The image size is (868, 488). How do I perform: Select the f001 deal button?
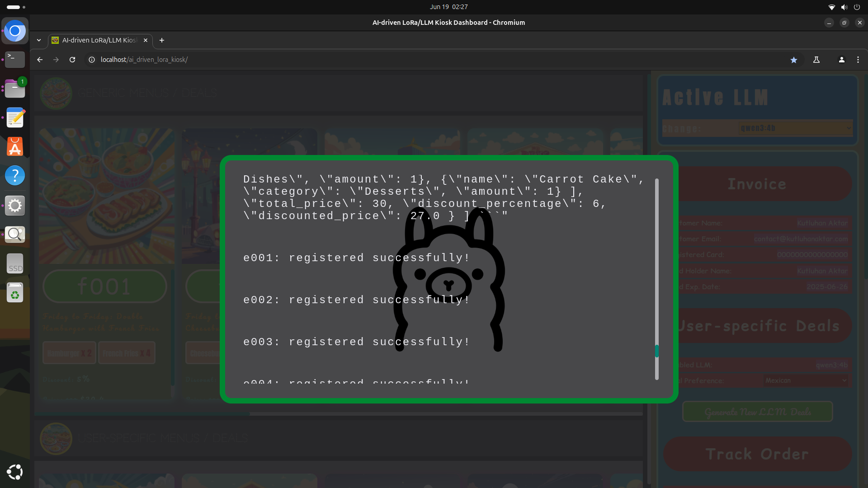[x=105, y=286]
